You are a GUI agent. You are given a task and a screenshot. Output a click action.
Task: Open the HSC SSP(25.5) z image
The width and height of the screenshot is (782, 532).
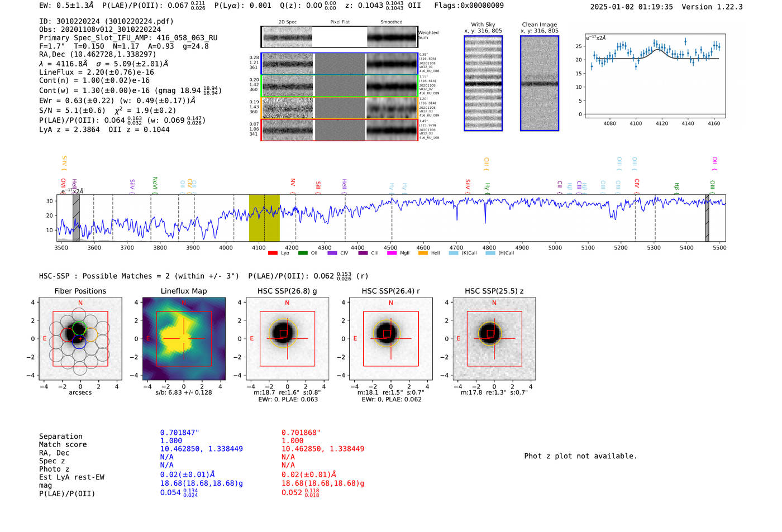pyautogui.click(x=494, y=338)
